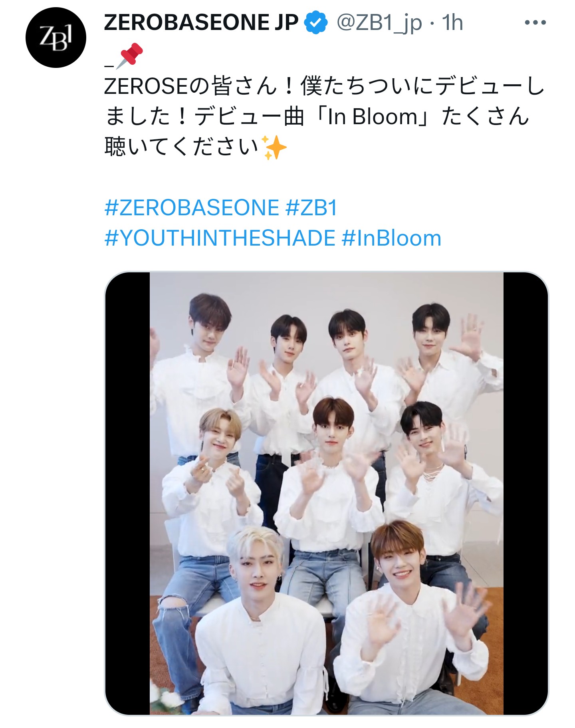
Task: Open the ZB1 profile avatar
Action: click(56, 37)
